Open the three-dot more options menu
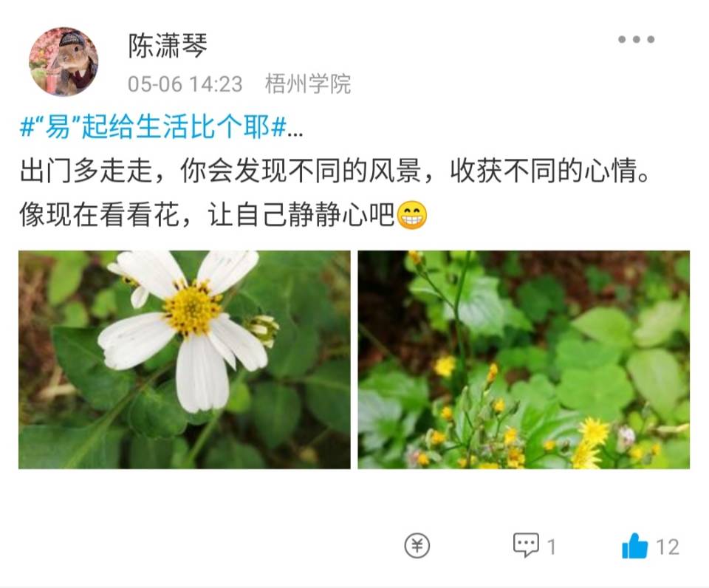Image resolution: width=709 pixels, height=588 pixels. click(x=636, y=39)
